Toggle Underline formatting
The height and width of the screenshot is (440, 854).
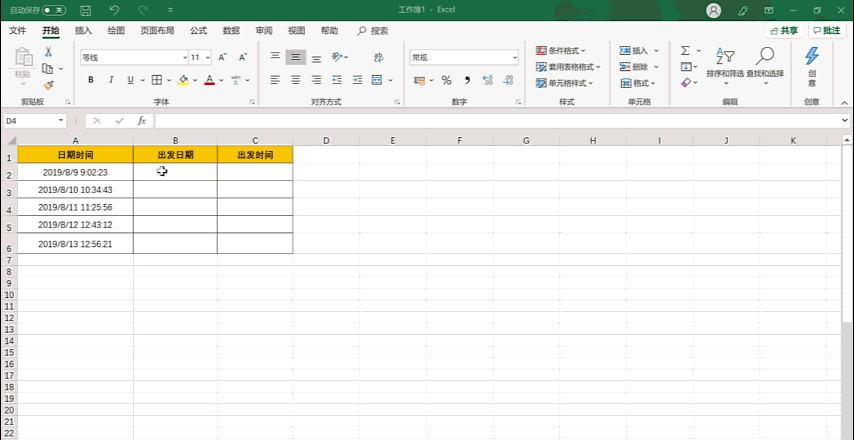pyautogui.click(x=130, y=80)
